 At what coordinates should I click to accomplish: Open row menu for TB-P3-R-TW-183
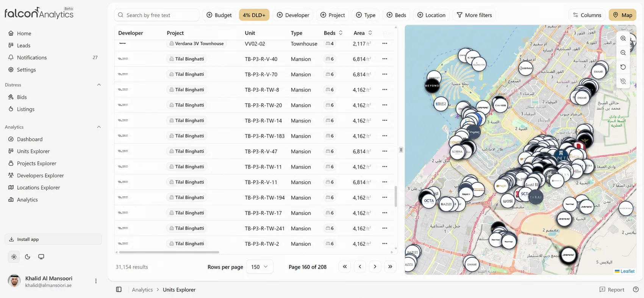pos(385,136)
